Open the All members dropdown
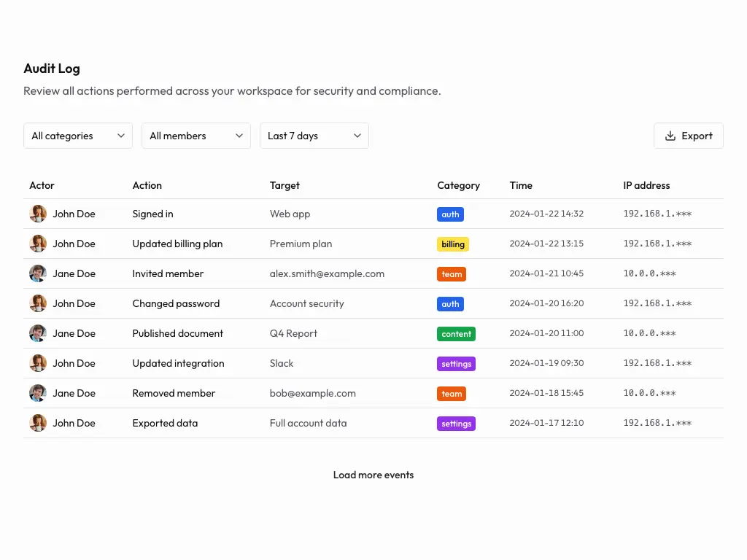Screen dimensions: 747x560 [196, 136]
